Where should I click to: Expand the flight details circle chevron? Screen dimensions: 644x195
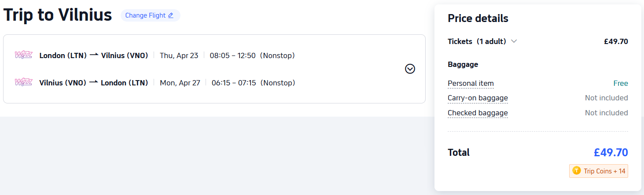coord(410,69)
